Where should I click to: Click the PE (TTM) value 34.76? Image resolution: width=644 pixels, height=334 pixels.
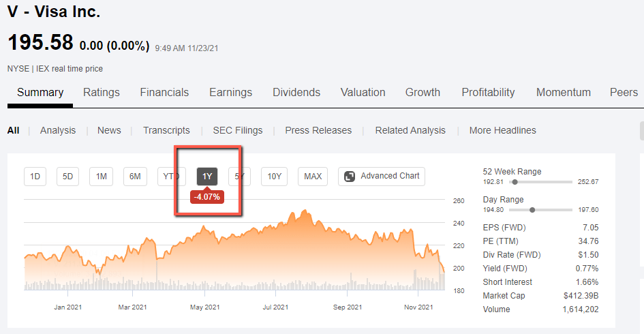(588, 241)
